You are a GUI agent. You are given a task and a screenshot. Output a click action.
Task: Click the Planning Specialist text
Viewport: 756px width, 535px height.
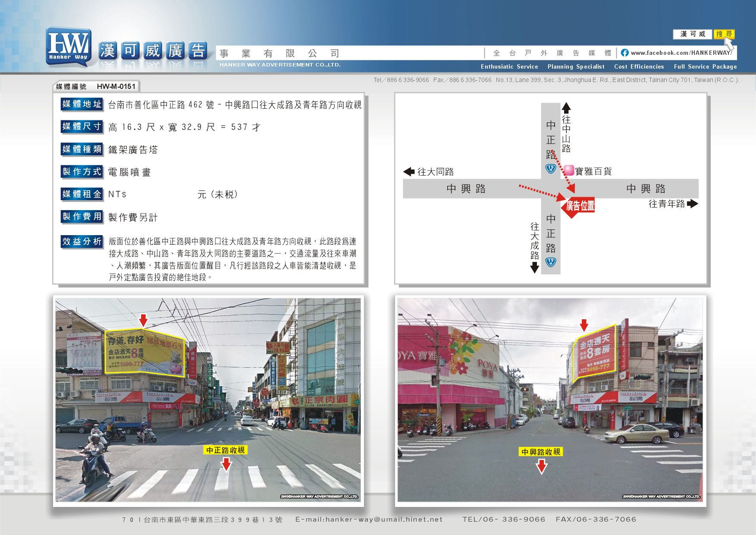pyautogui.click(x=576, y=66)
